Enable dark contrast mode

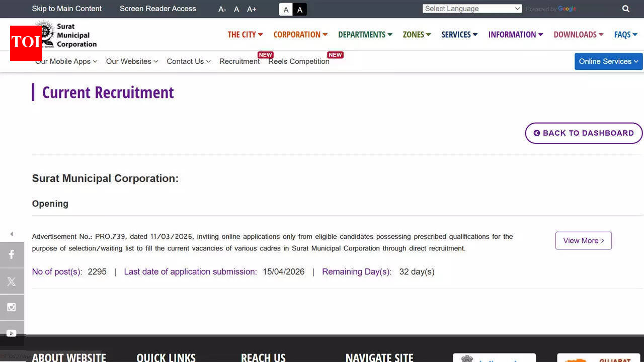299,9
